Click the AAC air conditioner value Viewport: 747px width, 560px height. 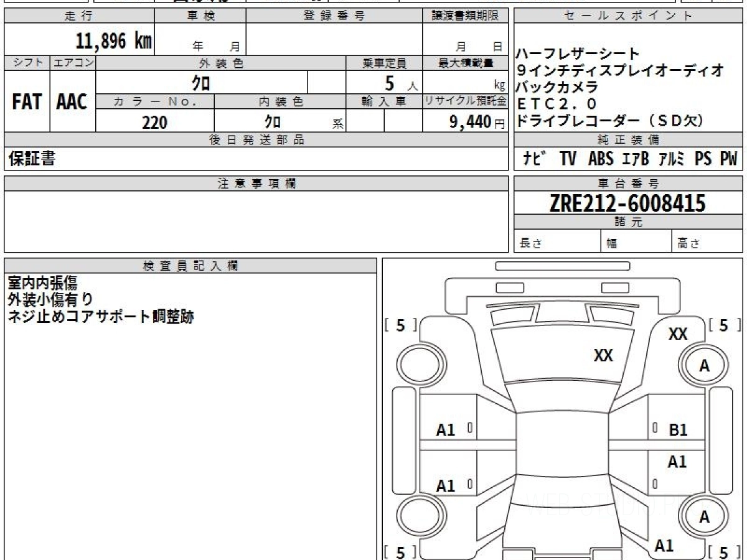click(x=72, y=102)
